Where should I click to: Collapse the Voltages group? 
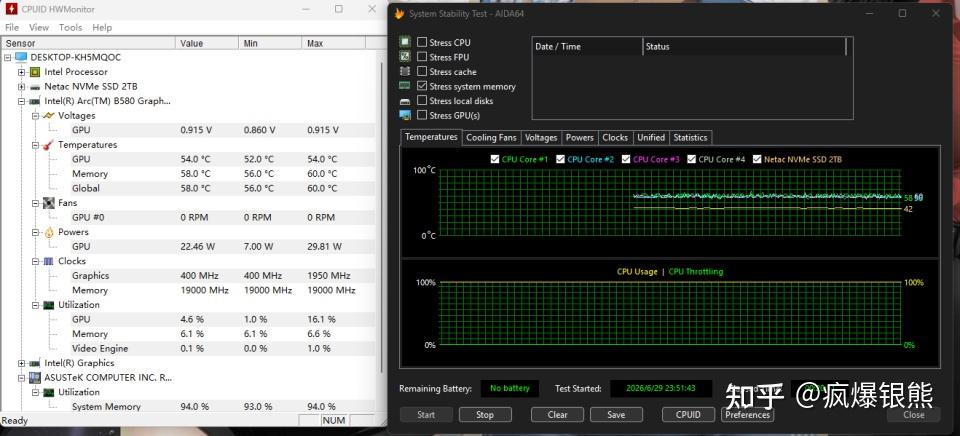(x=36, y=116)
